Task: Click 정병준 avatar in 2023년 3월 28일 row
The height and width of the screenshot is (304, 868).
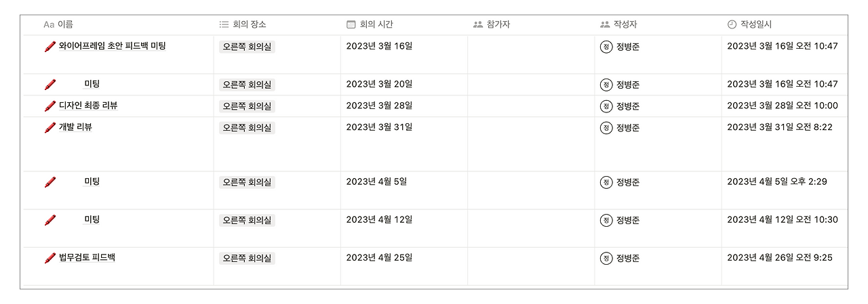Action: pyautogui.click(x=606, y=106)
